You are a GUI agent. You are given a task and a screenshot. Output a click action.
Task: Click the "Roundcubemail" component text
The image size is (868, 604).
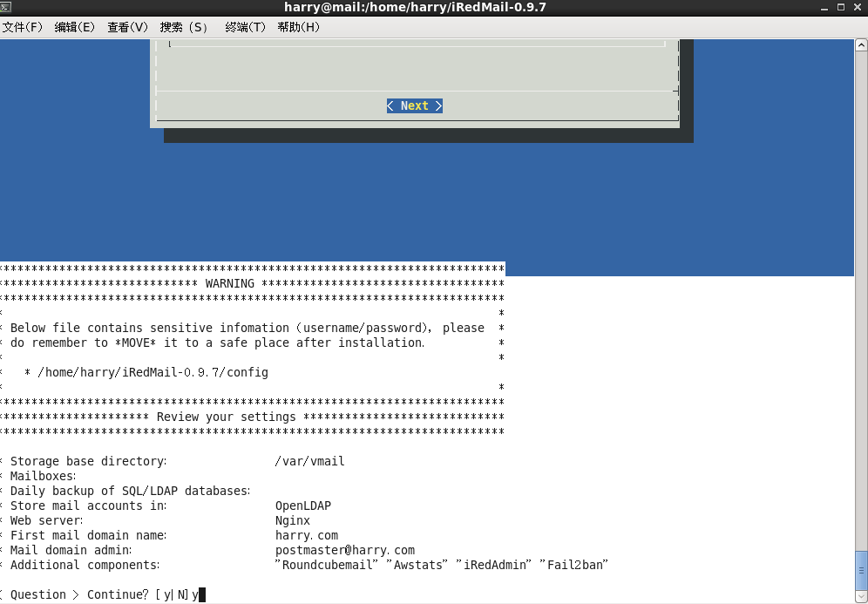[327, 566]
